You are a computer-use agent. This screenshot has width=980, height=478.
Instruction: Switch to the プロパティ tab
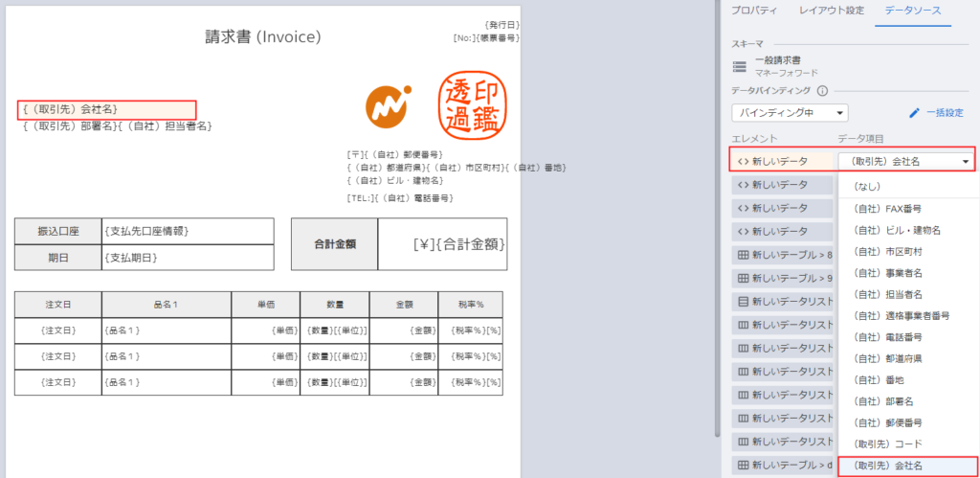pyautogui.click(x=754, y=11)
